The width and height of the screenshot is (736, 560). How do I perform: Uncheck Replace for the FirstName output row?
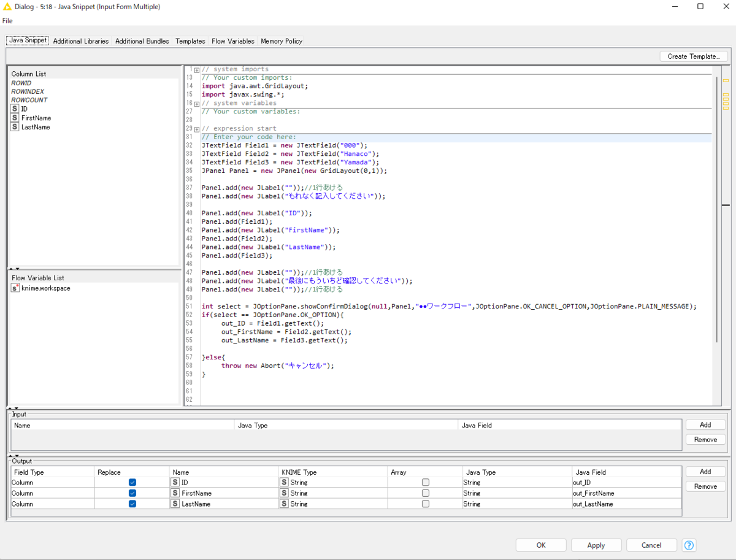click(132, 493)
